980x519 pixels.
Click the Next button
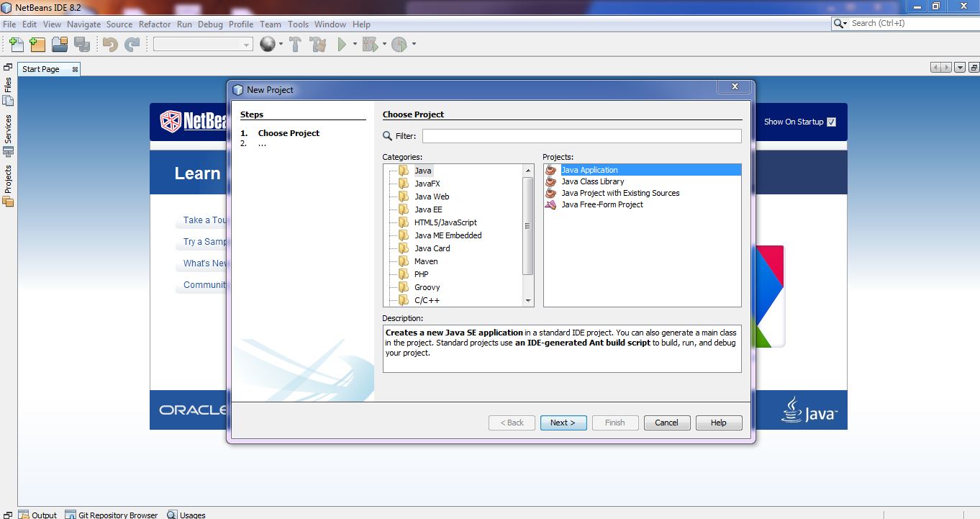[x=563, y=423]
